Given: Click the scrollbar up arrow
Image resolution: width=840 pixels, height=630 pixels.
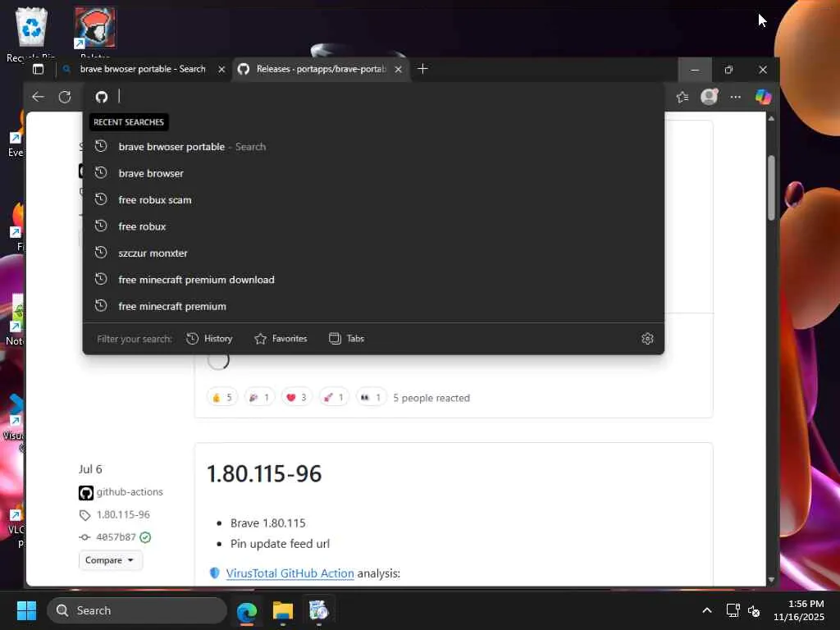Looking at the screenshot, I should click(771, 118).
